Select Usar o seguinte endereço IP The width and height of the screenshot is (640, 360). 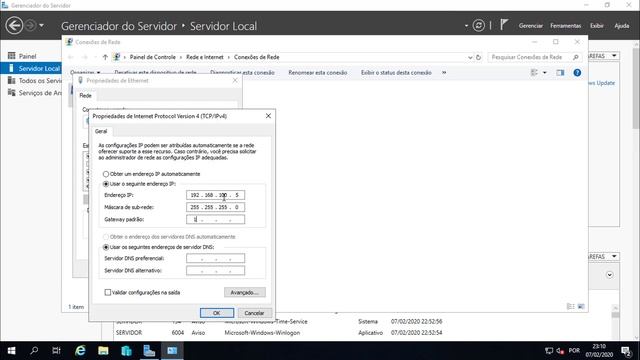[106, 184]
